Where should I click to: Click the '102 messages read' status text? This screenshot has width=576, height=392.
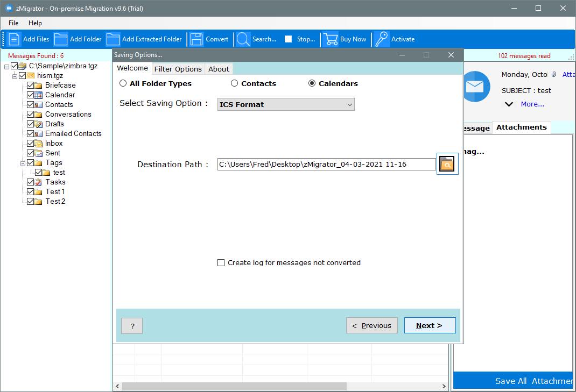524,56
